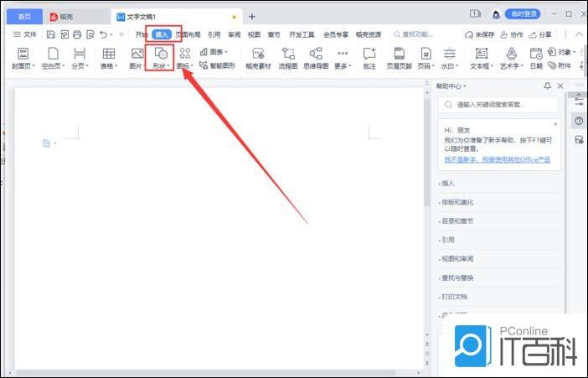Expand 查找与替换 help topic
The height and width of the screenshot is (378, 588).
456,277
